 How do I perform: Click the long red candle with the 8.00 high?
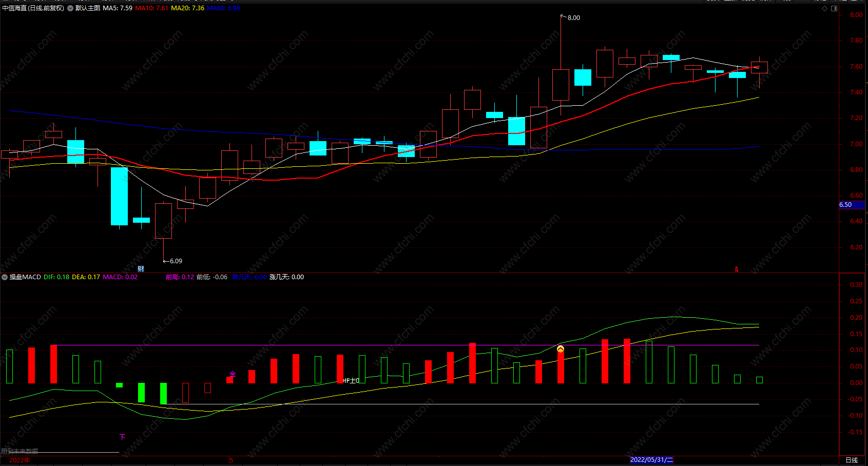pyautogui.click(x=561, y=85)
